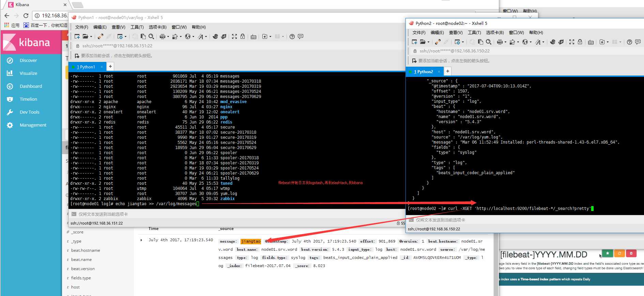This screenshot has height=296, width=644.
Task: Open Discover in Kibana sidebar
Action: (x=28, y=60)
